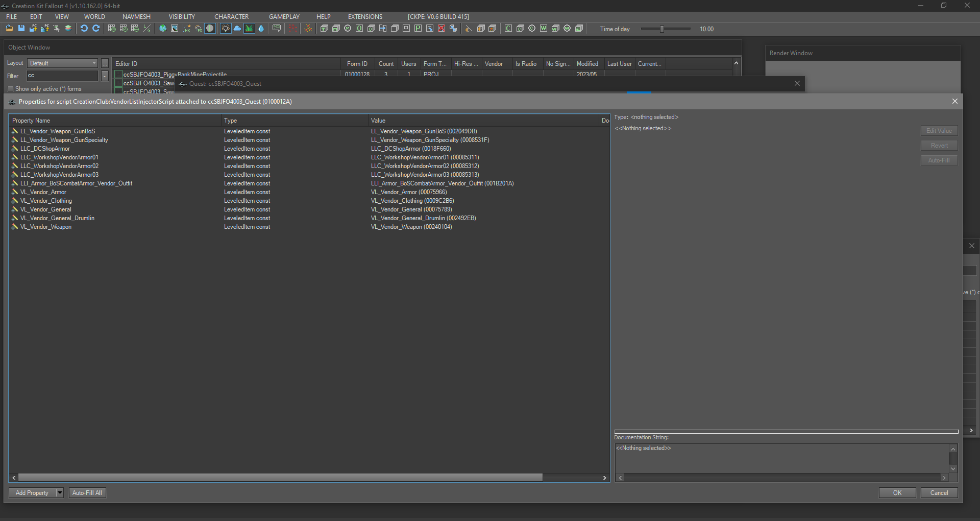Open the NAVMESH menu
The height and width of the screenshot is (521, 980).
136,17
